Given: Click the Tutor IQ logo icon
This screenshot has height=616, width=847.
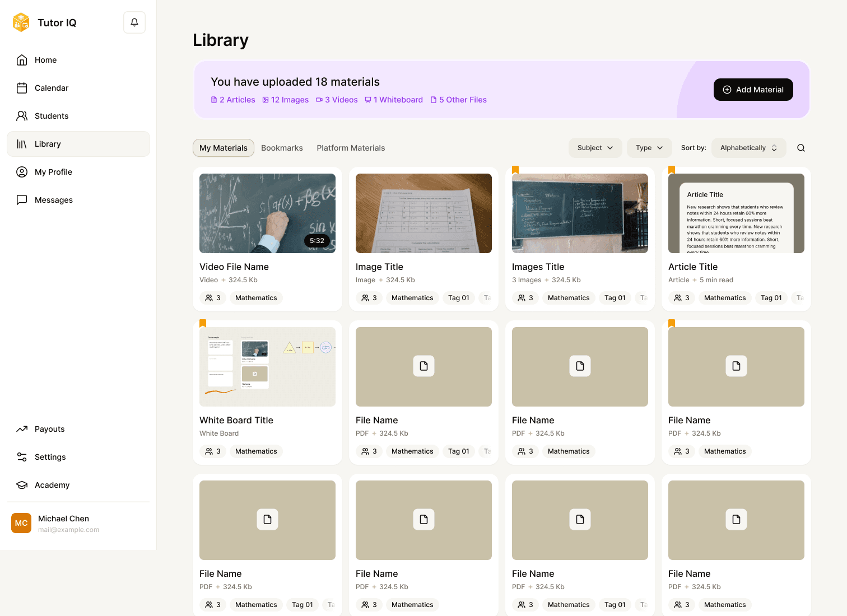Looking at the screenshot, I should pos(21,22).
